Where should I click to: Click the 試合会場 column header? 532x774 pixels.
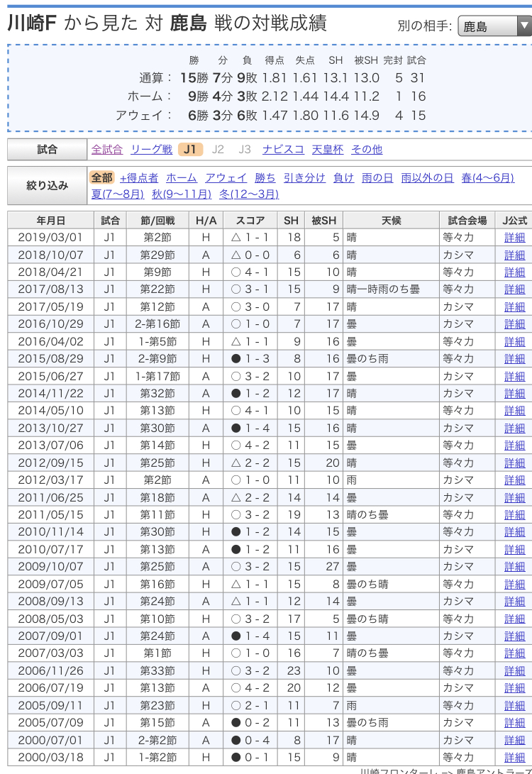pos(467,220)
